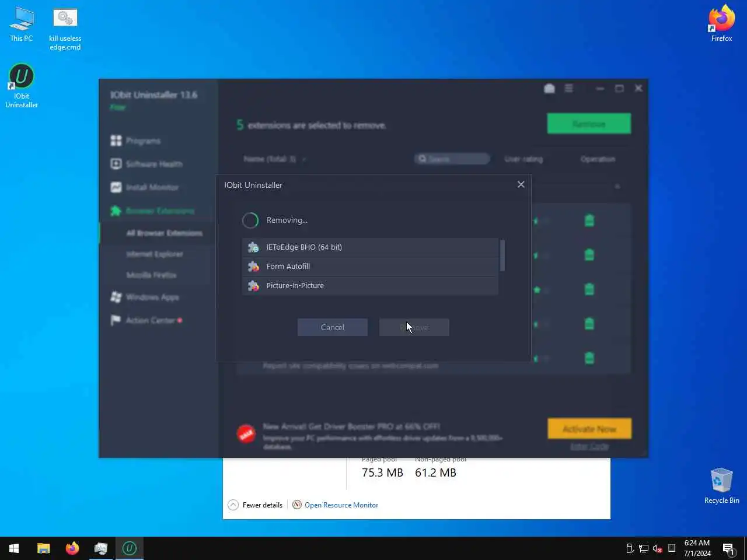
Task: Open the toolbox icon in the title bar
Action: click(x=549, y=88)
